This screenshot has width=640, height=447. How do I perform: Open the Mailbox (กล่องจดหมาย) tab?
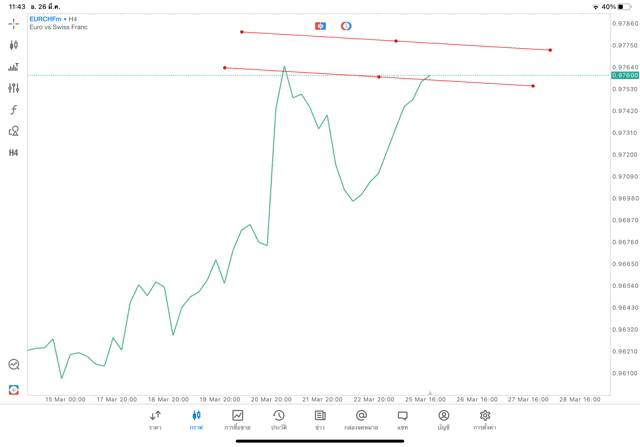361,420
